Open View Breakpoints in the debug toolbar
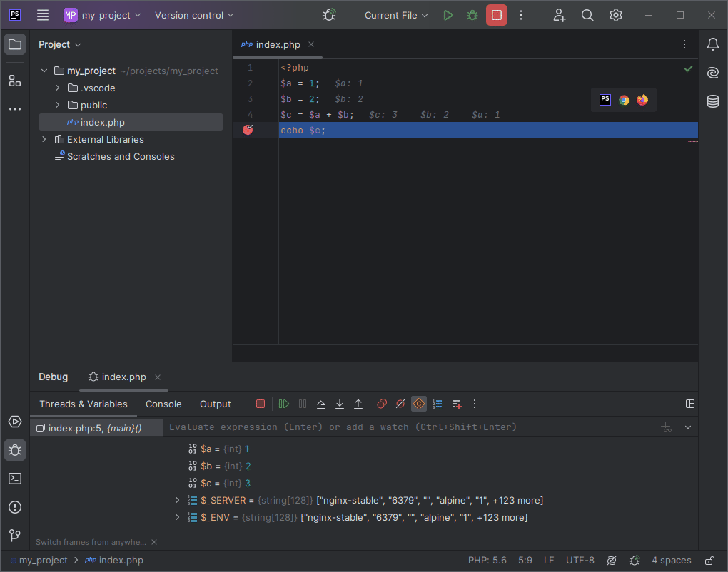 [382, 404]
